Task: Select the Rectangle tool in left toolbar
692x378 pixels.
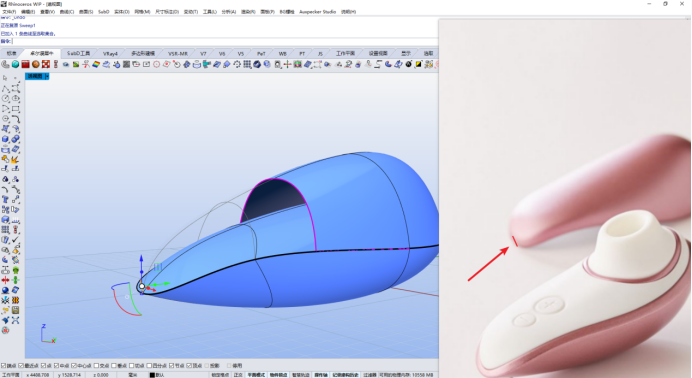Action: click(15, 109)
